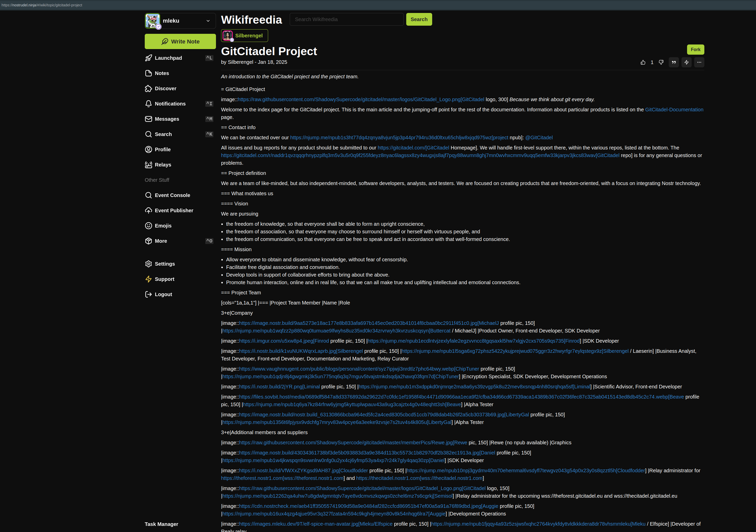Viewport: 756px width, 532px height.
Task: Zap the article with lightning icon
Action: coord(687,62)
